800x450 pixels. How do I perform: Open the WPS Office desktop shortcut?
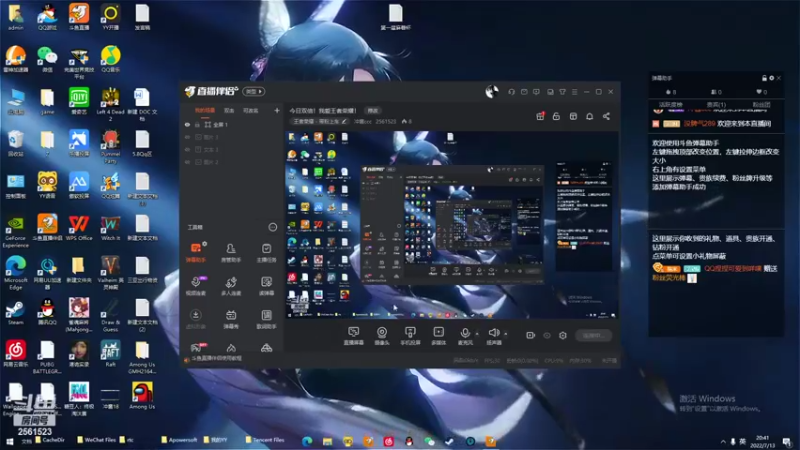pyautogui.click(x=79, y=228)
